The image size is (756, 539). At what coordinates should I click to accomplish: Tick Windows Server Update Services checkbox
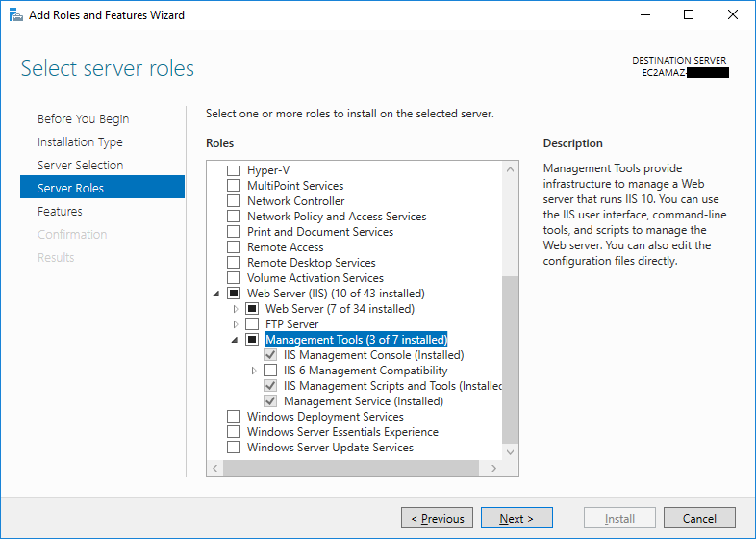pos(234,448)
